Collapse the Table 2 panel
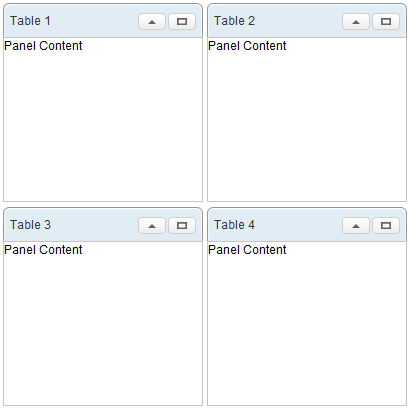This screenshot has width=410, height=409. pyautogui.click(x=356, y=22)
